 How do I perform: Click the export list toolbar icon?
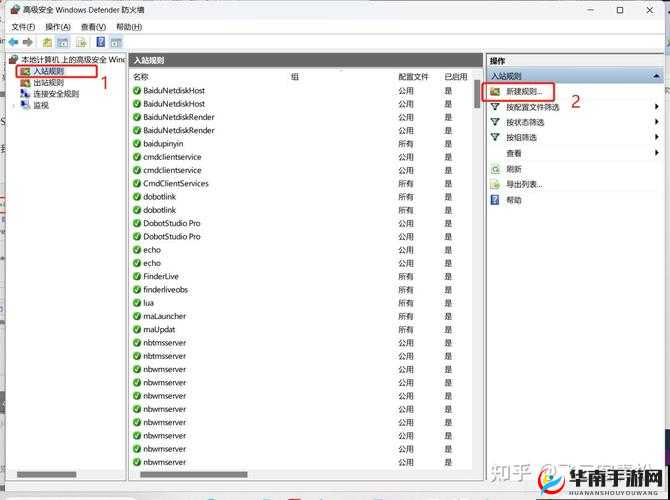[80, 42]
